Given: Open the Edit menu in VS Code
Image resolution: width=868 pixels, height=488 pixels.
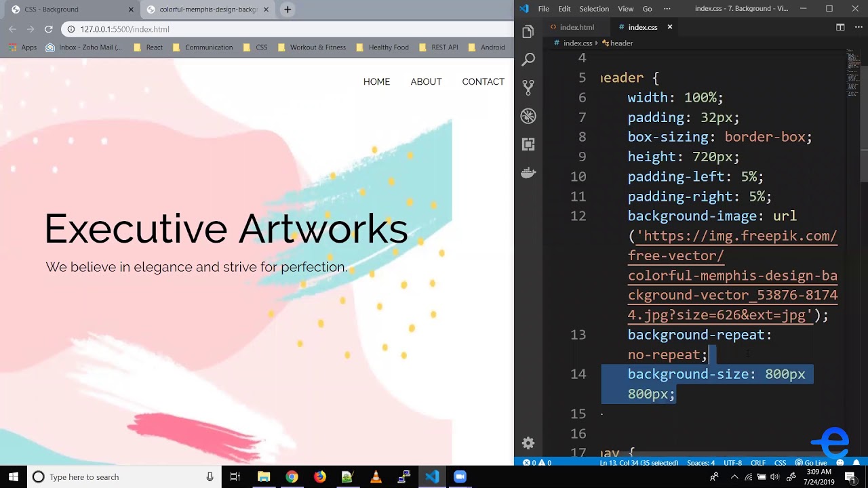Looking at the screenshot, I should [564, 9].
